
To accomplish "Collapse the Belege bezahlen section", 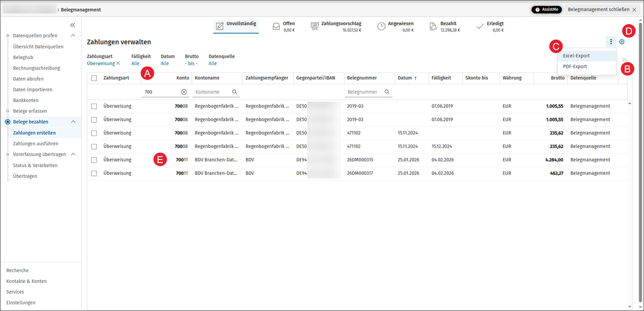I will pyautogui.click(x=73, y=122).
